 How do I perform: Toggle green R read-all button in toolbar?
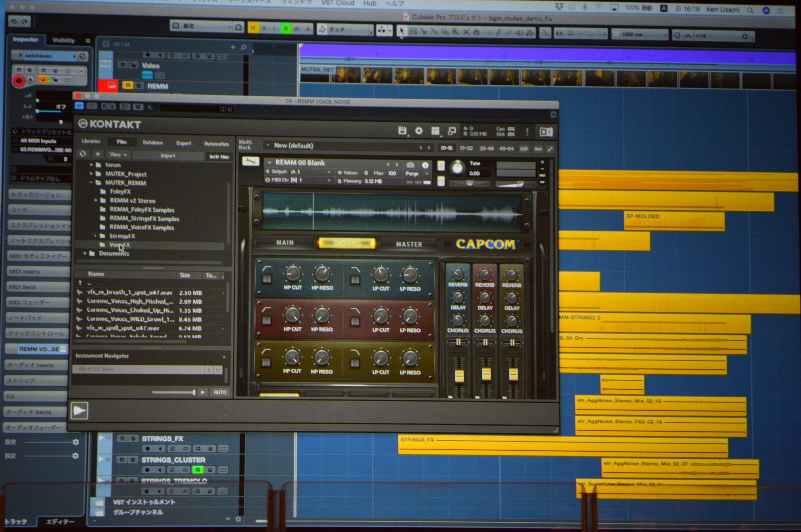(x=286, y=28)
